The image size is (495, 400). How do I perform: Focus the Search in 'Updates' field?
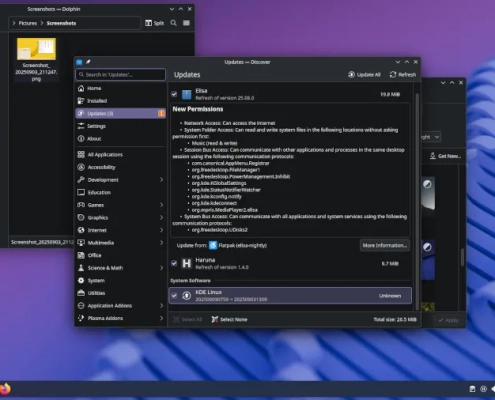(120, 75)
